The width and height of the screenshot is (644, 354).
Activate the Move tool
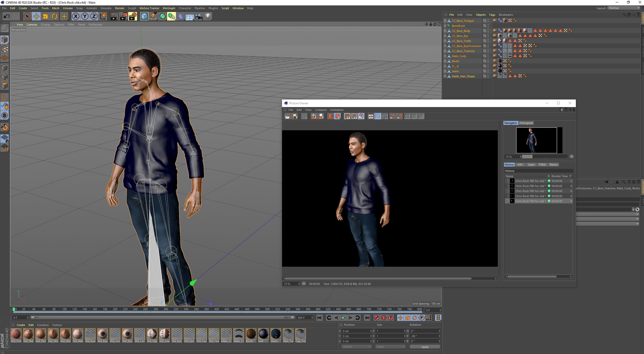click(x=36, y=16)
